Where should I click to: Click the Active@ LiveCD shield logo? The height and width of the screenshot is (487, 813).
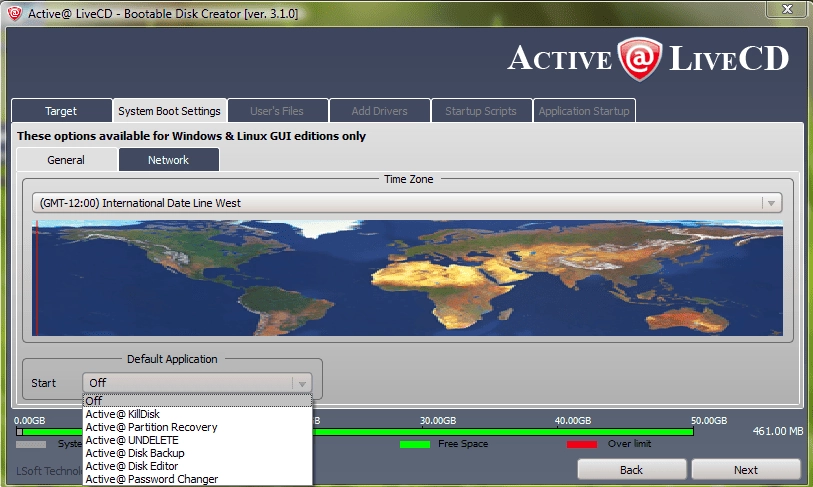[639, 59]
